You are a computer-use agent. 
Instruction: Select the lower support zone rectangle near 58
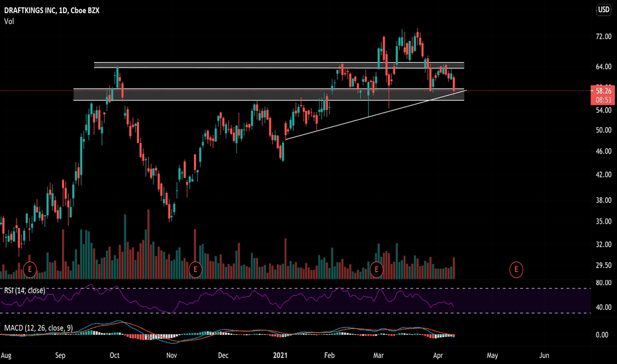click(x=269, y=95)
